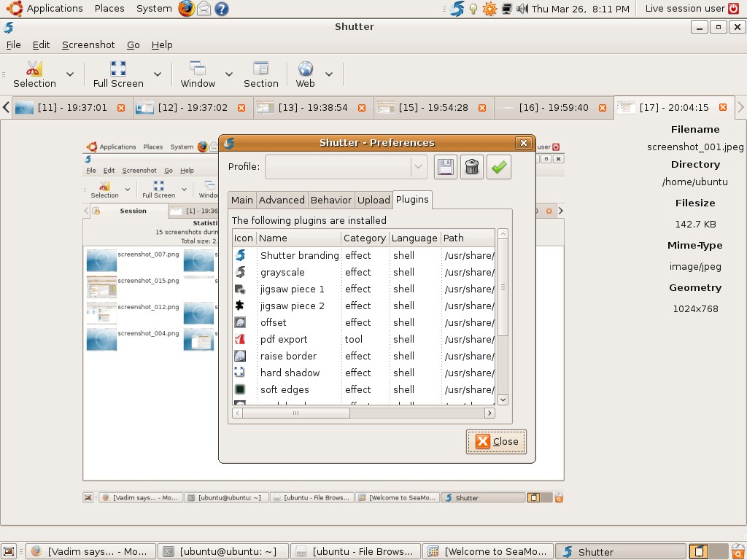Open the Profile combo box
Image resolution: width=747 pixels, height=560 pixels.
[346, 167]
